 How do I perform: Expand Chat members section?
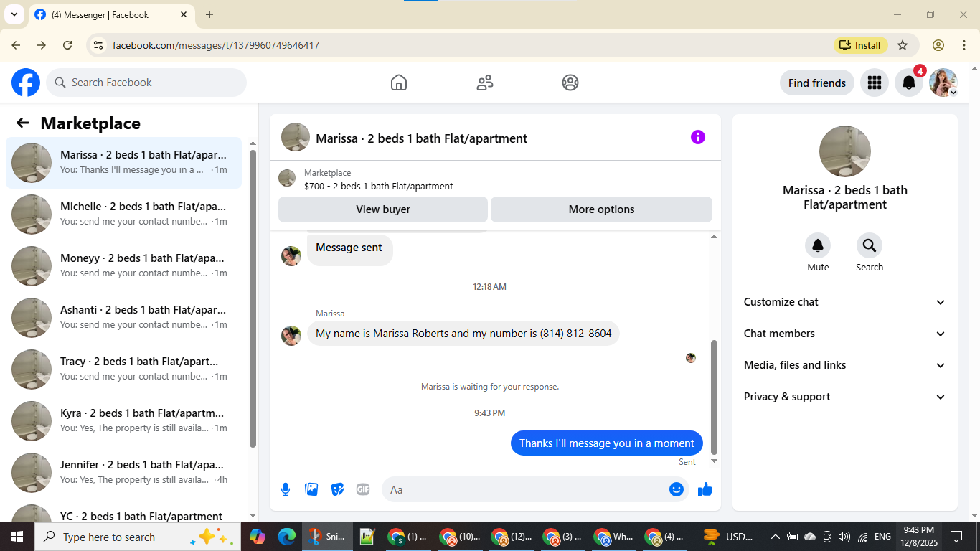pyautogui.click(x=845, y=334)
